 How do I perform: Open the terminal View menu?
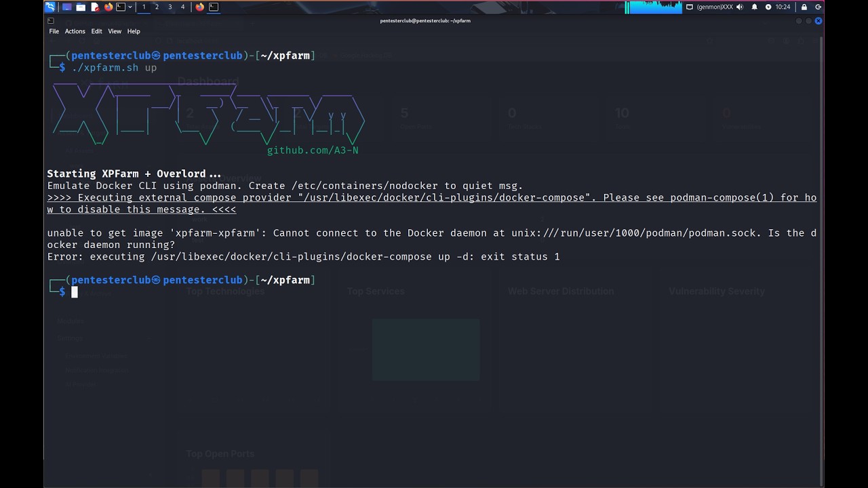click(x=115, y=31)
